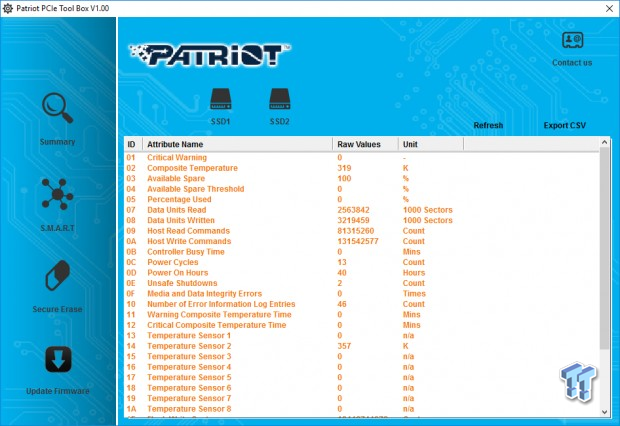620x426 pixels.
Task: Open the Contact us card icon
Action: tap(573, 40)
